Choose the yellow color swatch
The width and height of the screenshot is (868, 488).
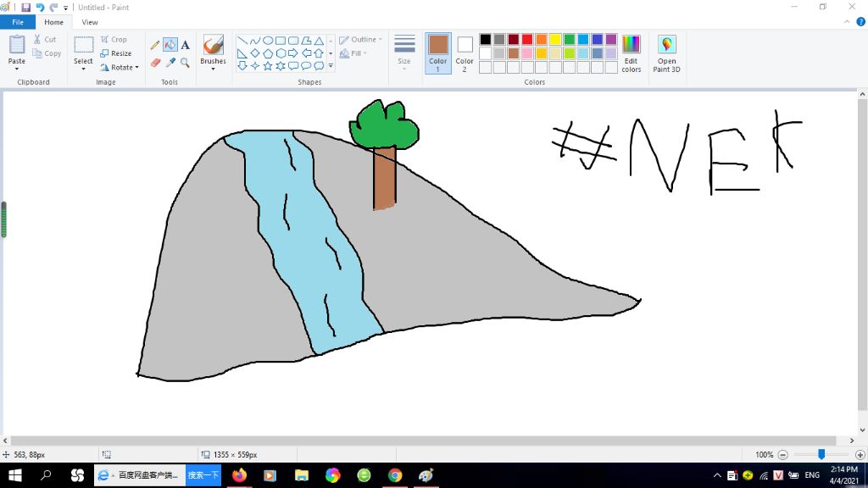555,39
